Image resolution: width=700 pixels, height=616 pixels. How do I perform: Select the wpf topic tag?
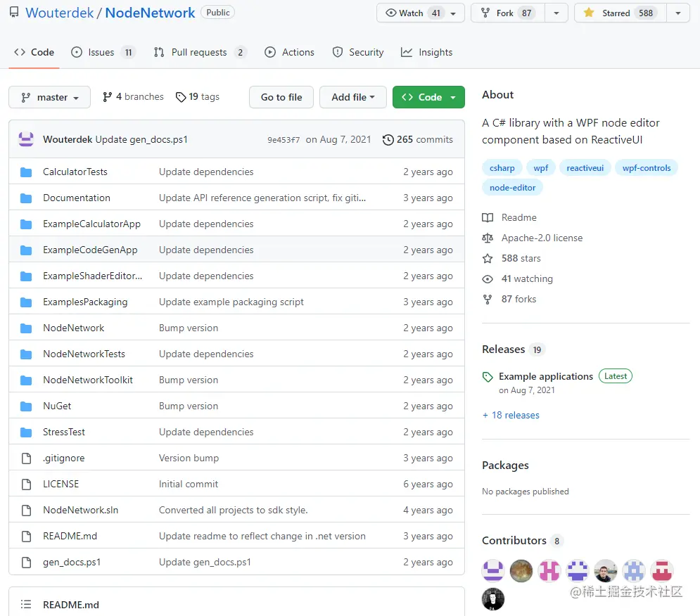click(540, 168)
